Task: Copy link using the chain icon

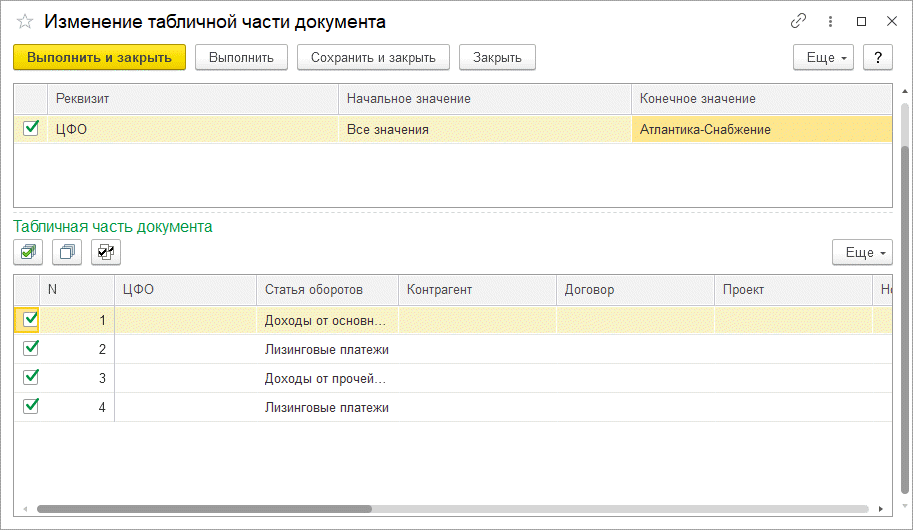Action: pyautogui.click(x=798, y=21)
